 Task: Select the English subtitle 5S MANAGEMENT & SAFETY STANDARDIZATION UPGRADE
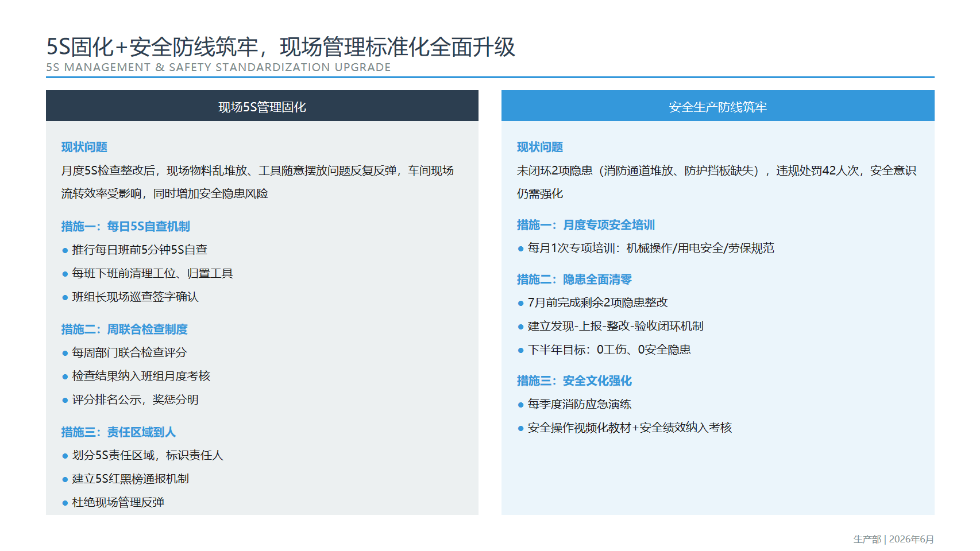(218, 68)
